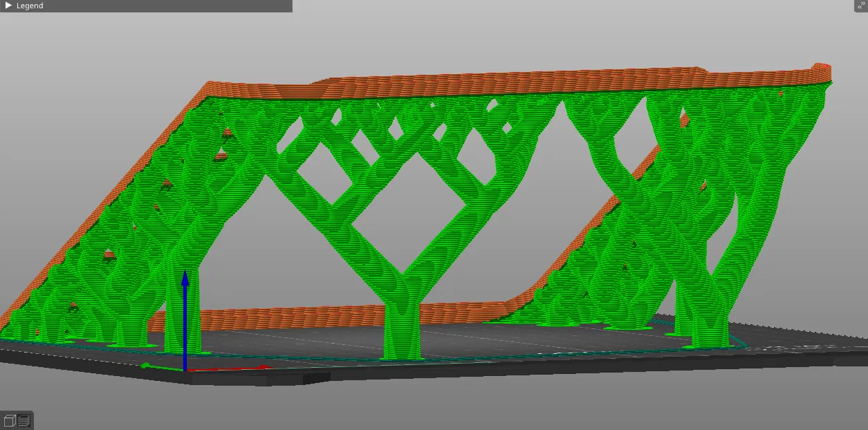
Task: Switch to the solid cube view mode
Action: click(10, 420)
